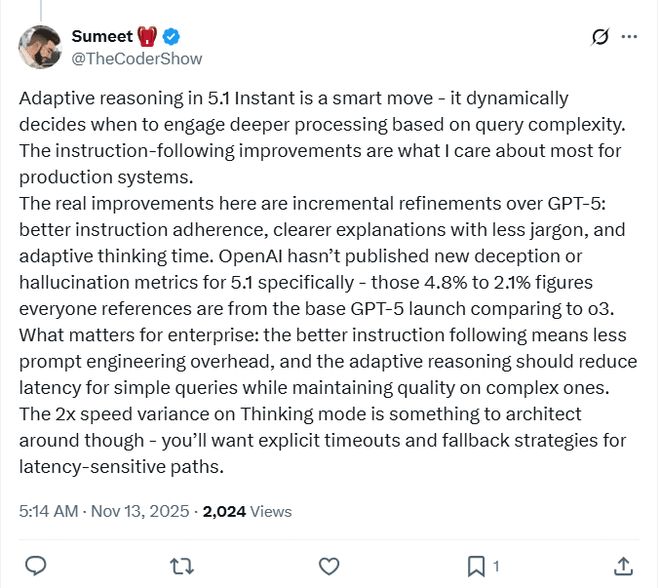
Task: Open the repost menu on the tweet
Action: pos(181,566)
